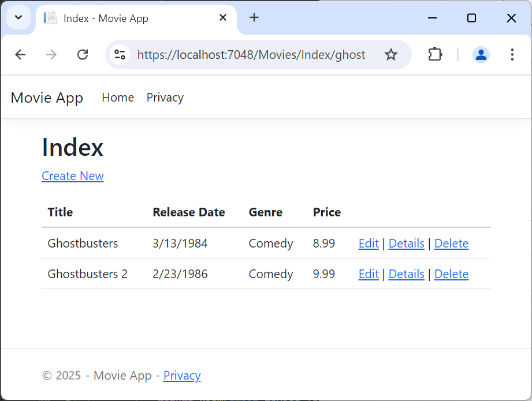This screenshot has height=401, width=532.
Task: Open the three-dot browser menu
Action: point(512,54)
